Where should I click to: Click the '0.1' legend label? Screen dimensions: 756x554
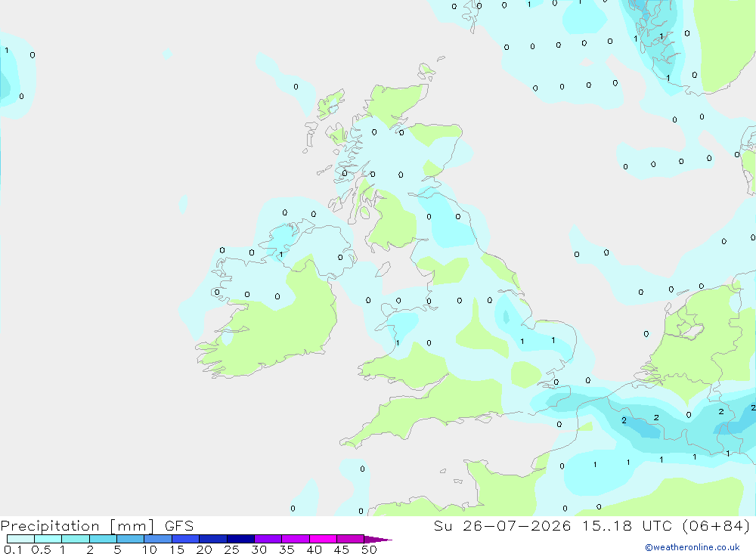coord(13,549)
